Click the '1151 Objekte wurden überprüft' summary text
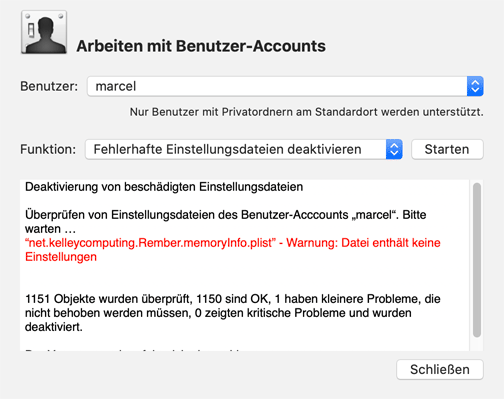The height and width of the screenshot is (399, 504). coord(233,313)
